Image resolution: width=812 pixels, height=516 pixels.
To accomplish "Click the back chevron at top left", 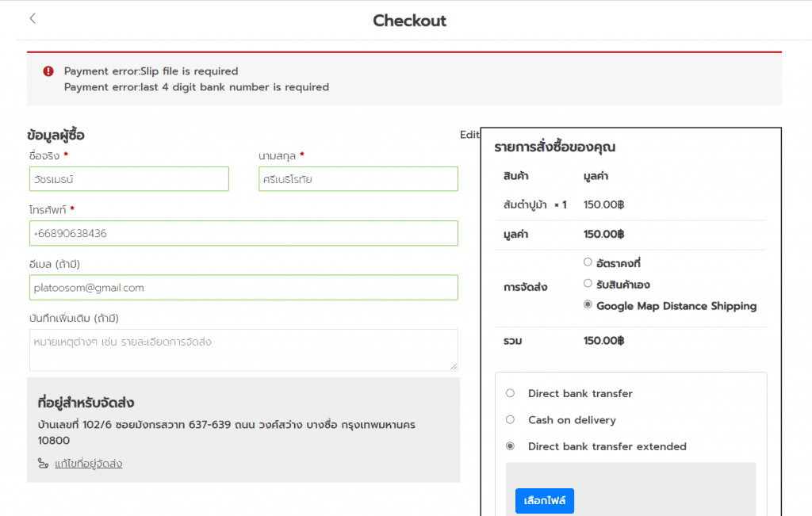I will [x=32, y=17].
